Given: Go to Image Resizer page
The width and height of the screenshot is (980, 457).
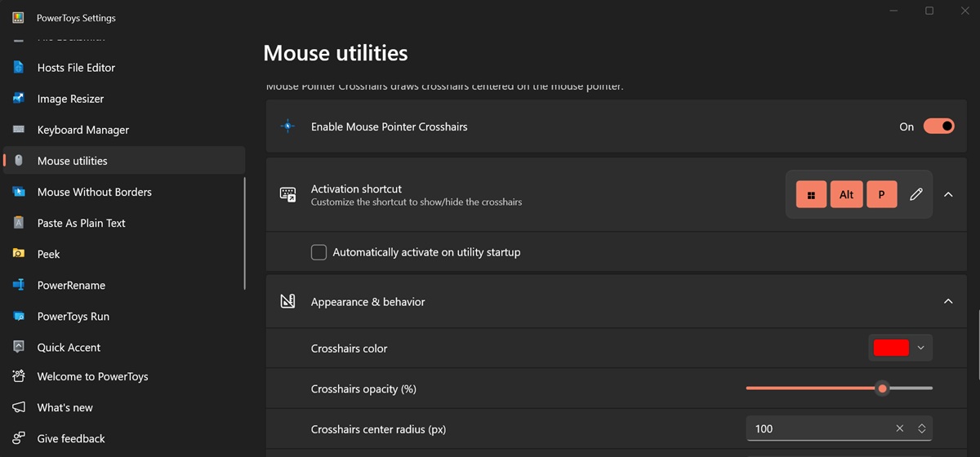Looking at the screenshot, I should point(124,99).
